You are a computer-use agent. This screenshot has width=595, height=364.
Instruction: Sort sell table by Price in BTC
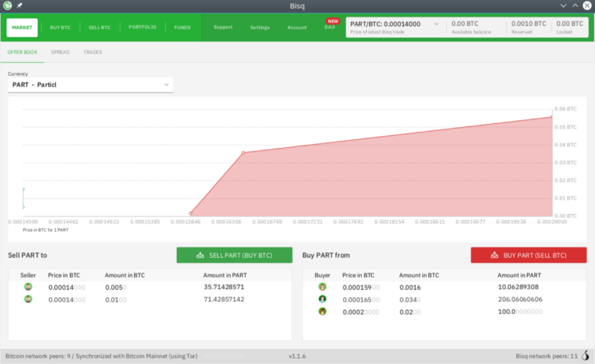(64, 276)
